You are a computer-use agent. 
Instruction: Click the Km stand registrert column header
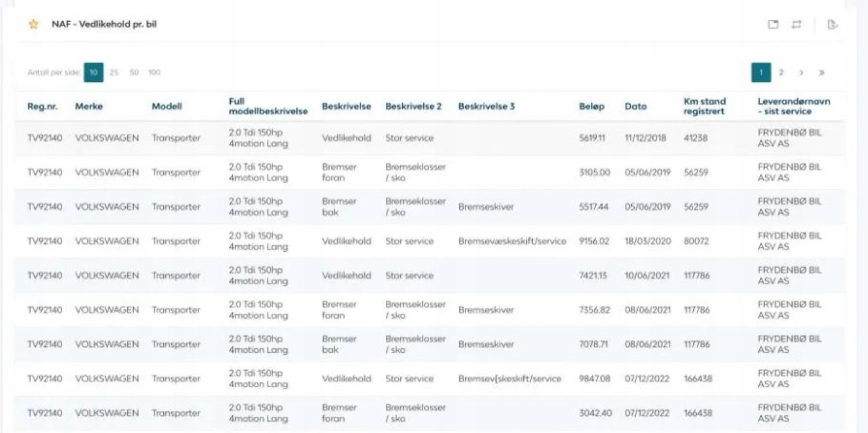tap(704, 106)
